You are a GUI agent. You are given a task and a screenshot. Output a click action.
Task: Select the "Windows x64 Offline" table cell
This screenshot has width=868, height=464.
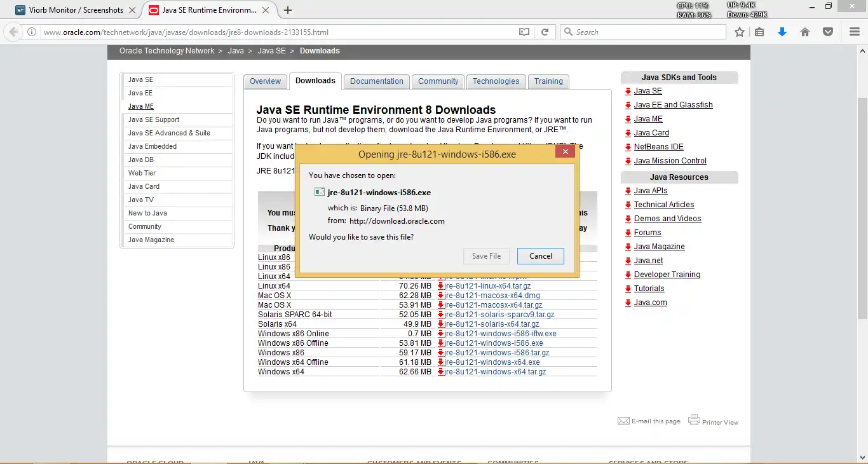(293, 362)
